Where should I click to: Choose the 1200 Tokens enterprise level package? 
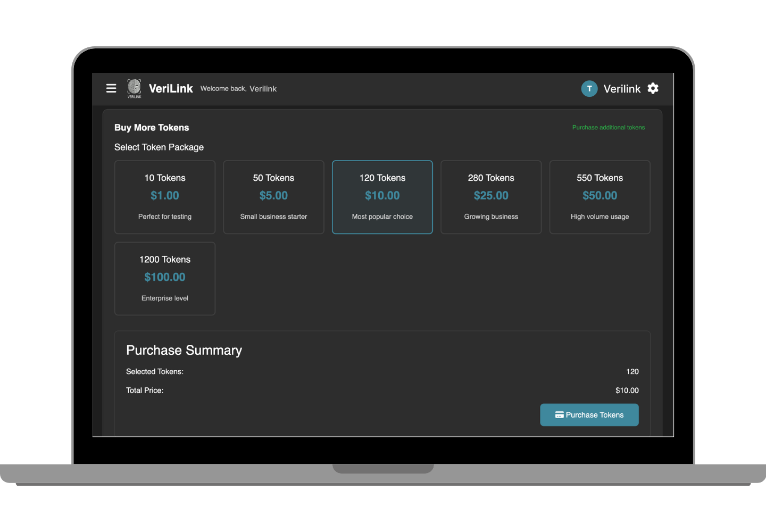164,278
